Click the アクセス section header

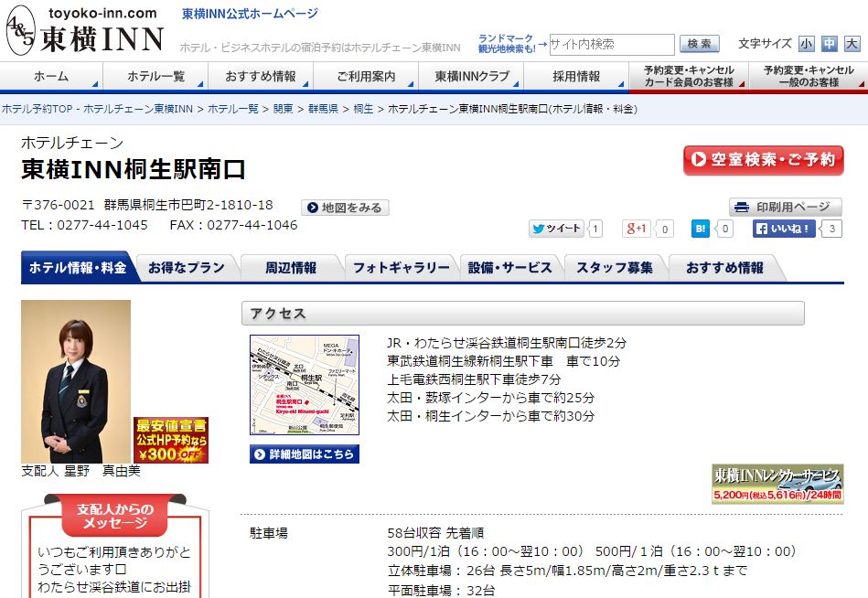click(x=522, y=314)
